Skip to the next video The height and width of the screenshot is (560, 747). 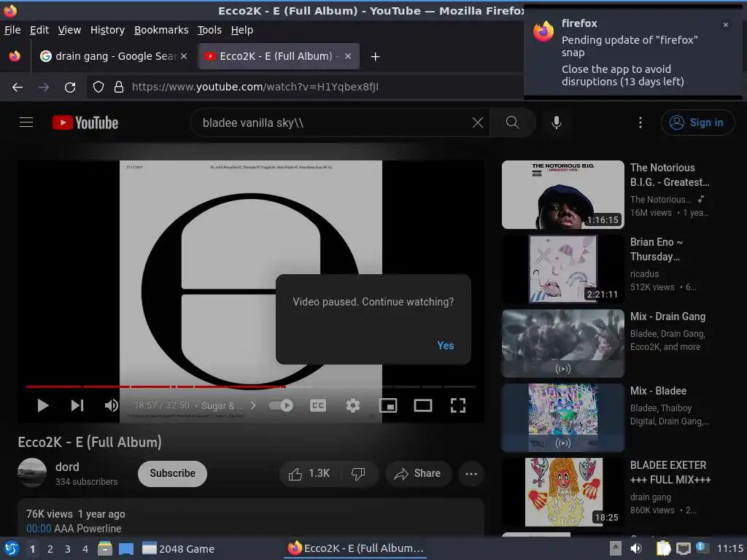click(x=77, y=405)
